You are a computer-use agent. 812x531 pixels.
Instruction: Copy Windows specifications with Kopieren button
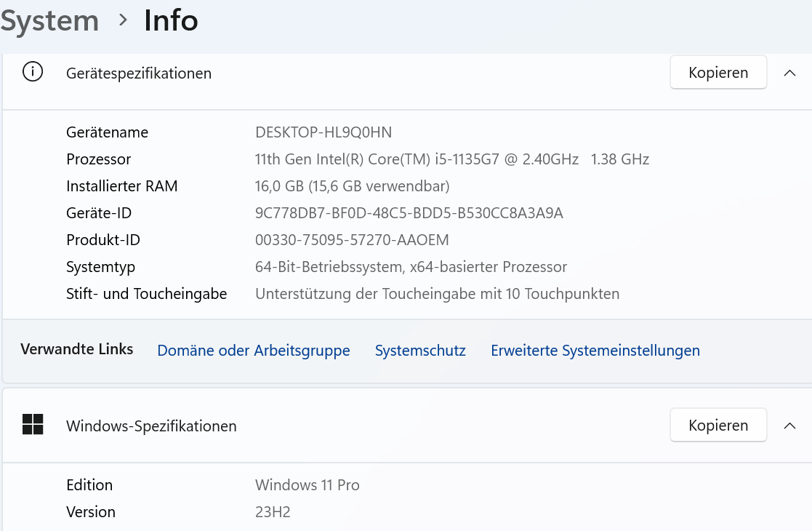coord(718,426)
